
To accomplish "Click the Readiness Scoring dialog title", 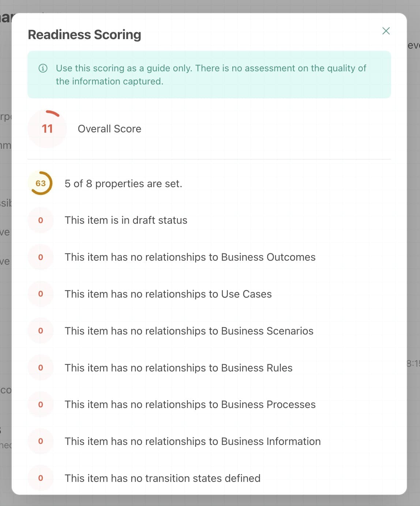I will pyautogui.click(x=84, y=34).
